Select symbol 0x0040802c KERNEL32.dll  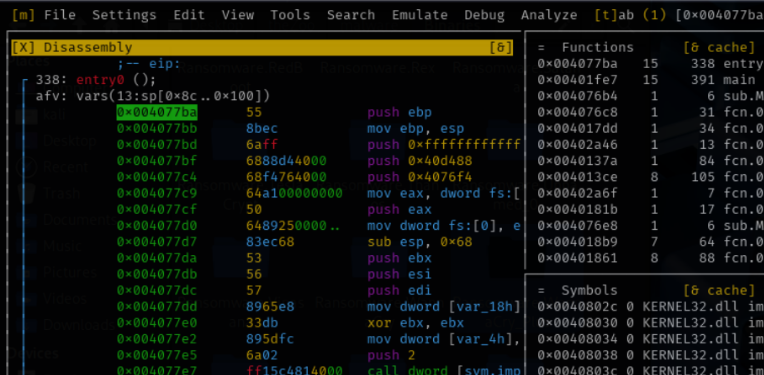point(650,307)
